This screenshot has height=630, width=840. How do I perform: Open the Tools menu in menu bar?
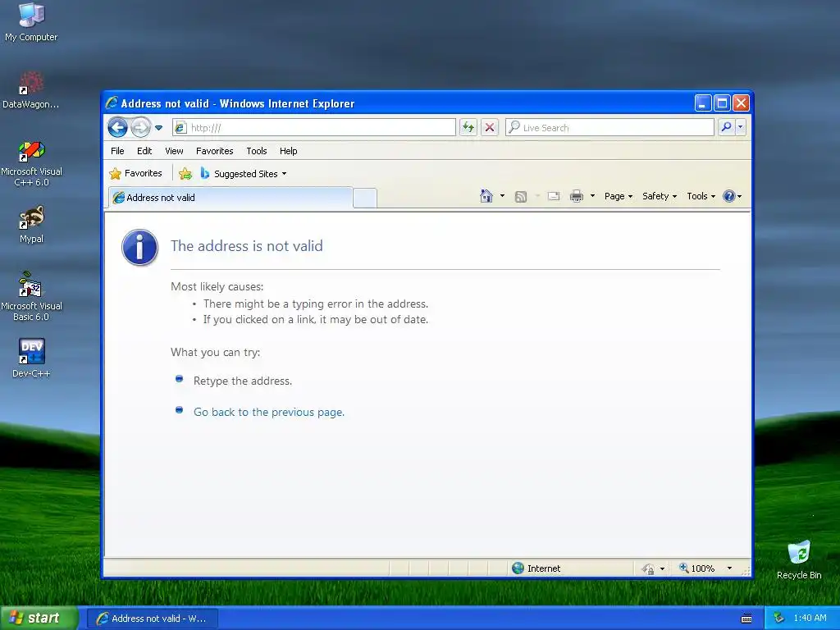(x=257, y=151)
